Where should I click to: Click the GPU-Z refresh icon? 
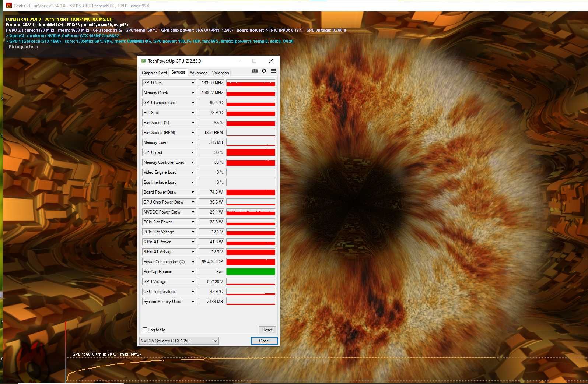pos(264,71)
